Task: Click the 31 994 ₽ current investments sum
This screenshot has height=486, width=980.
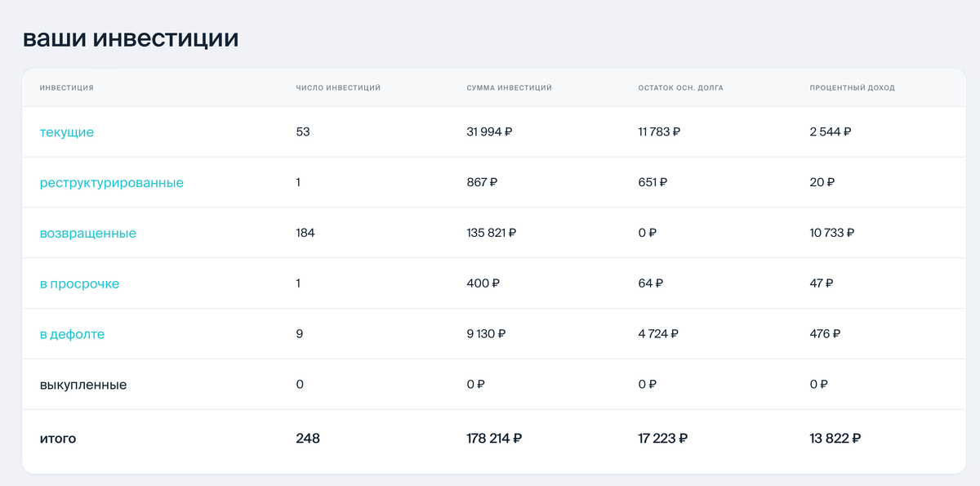Action: click(x=489, y=132)
